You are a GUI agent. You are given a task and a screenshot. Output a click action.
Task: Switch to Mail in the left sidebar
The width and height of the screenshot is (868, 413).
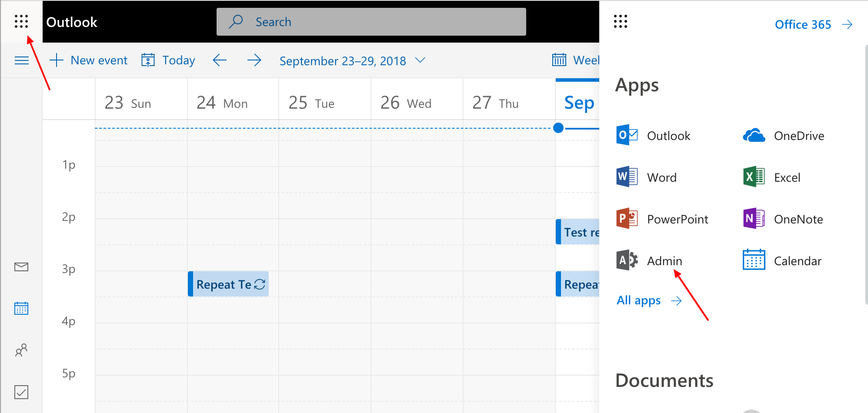tap(21, 266)
